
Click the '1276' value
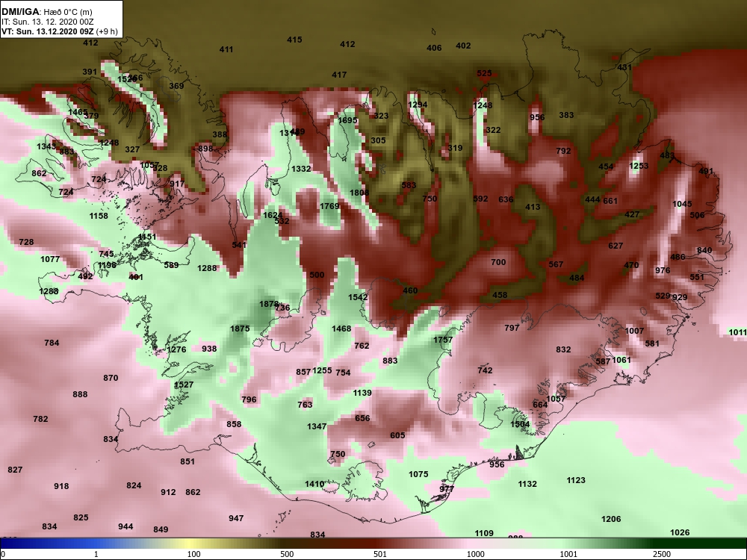177,349
